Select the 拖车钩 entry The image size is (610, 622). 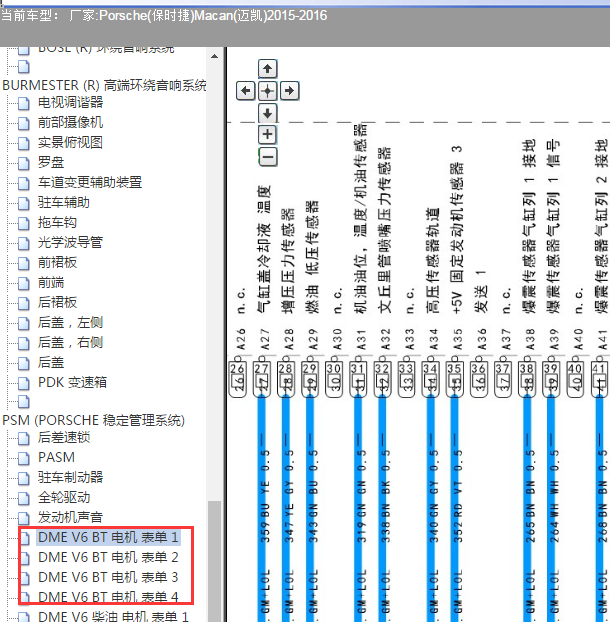57,223
